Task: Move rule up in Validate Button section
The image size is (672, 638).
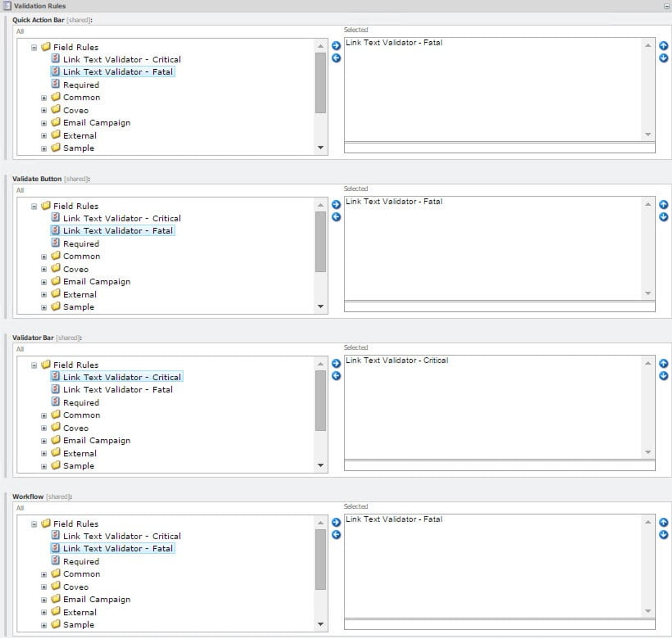Action: (x=664, y=204)
